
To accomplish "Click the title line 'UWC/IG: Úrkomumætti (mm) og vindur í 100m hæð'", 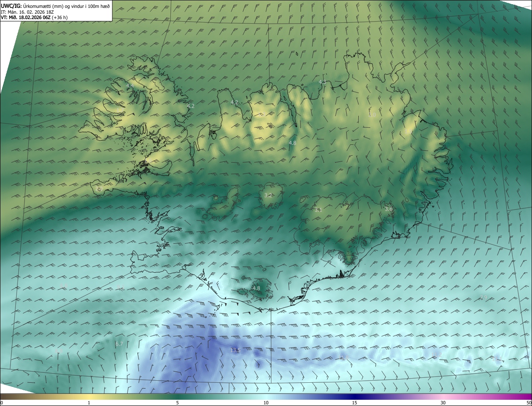I will coord(55,6).
